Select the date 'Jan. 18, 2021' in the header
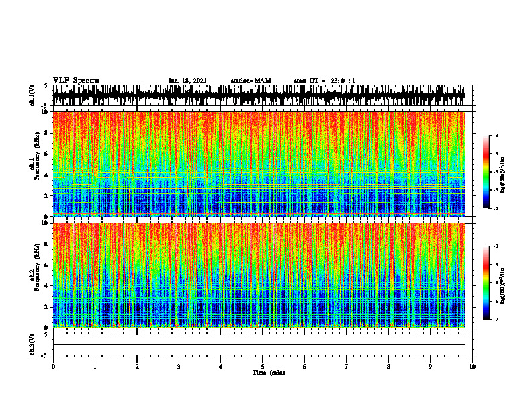532x411 pixels. 187,81
